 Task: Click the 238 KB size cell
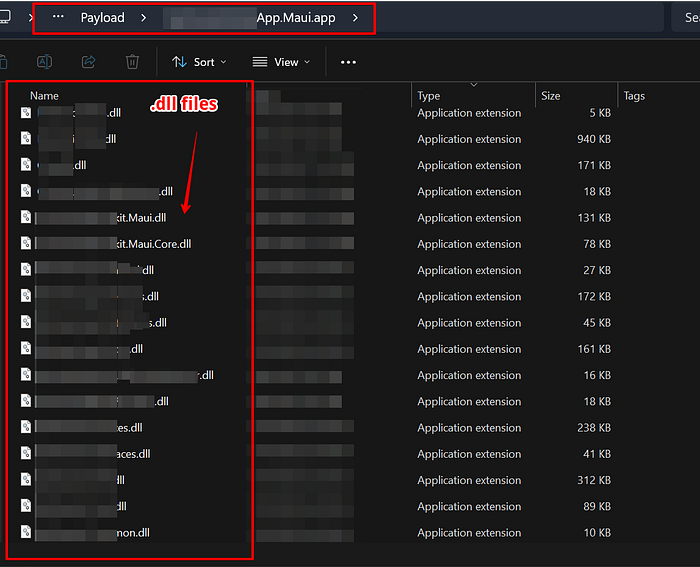[593, 428]
